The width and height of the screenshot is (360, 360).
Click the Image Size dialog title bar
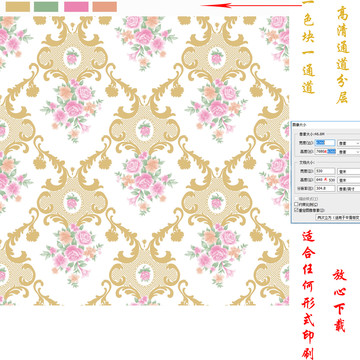[326, 125]
